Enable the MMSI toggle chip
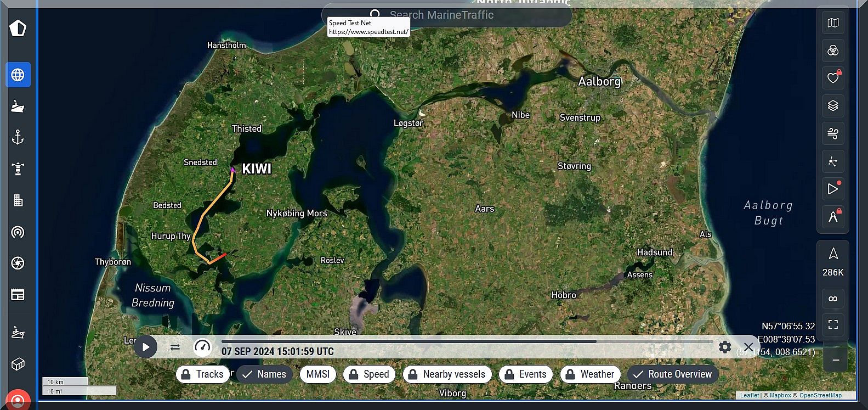Screen dimensions: 868x410 click(317, 374)
